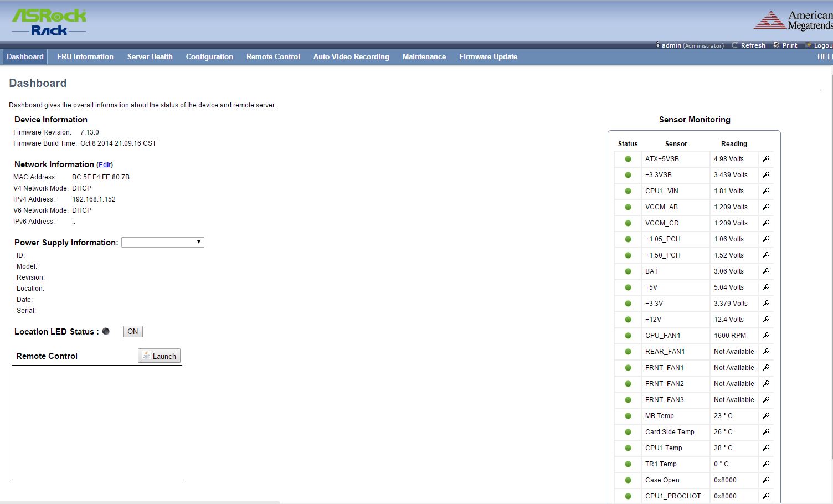
Task: Open FRU Information menu
Action: [85, 56]
